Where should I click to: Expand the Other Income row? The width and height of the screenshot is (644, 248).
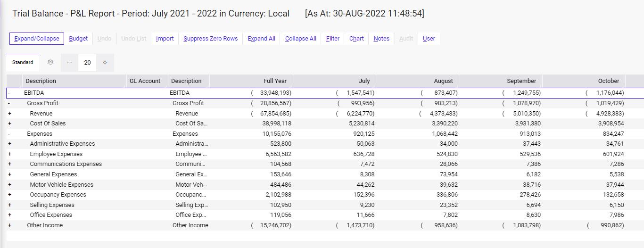point(9,225)
